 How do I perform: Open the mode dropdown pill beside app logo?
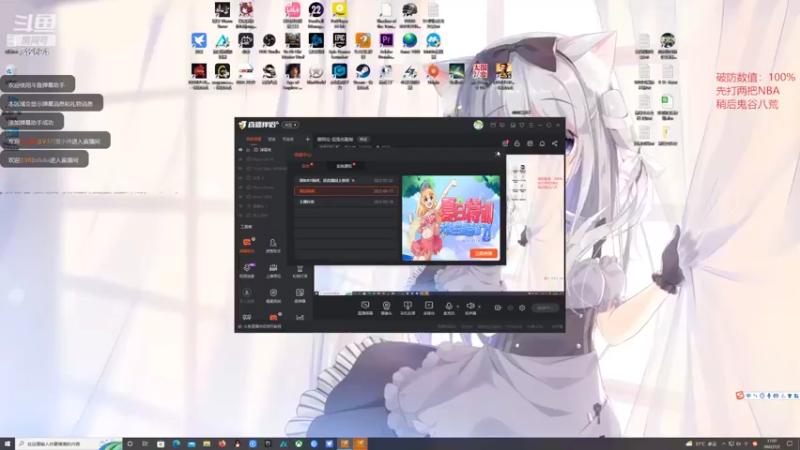click(290, 125)
